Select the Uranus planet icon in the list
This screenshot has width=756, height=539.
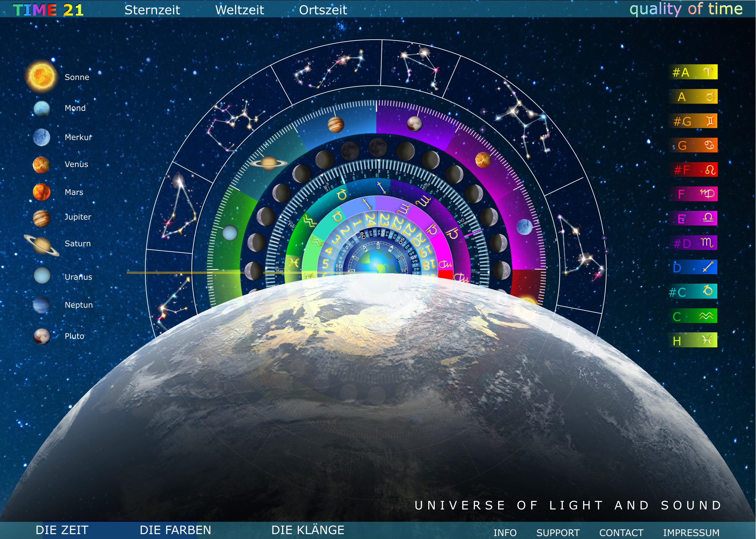42,275
